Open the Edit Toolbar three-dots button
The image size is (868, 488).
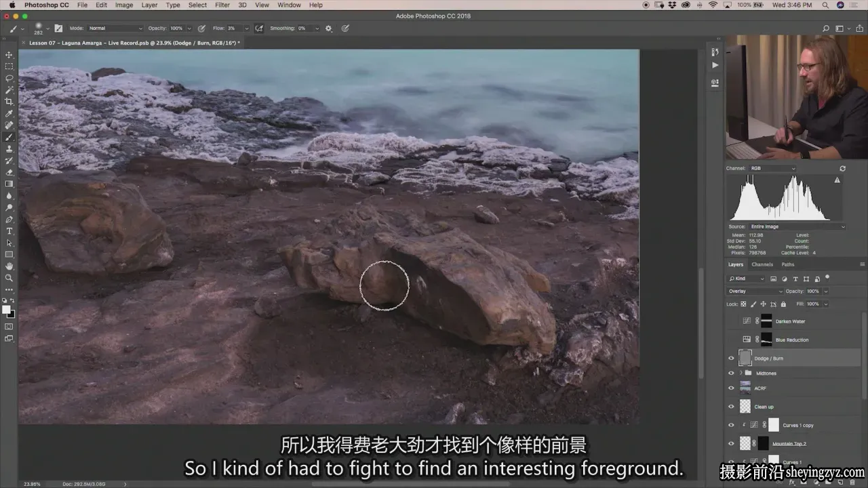click(9, 289)
